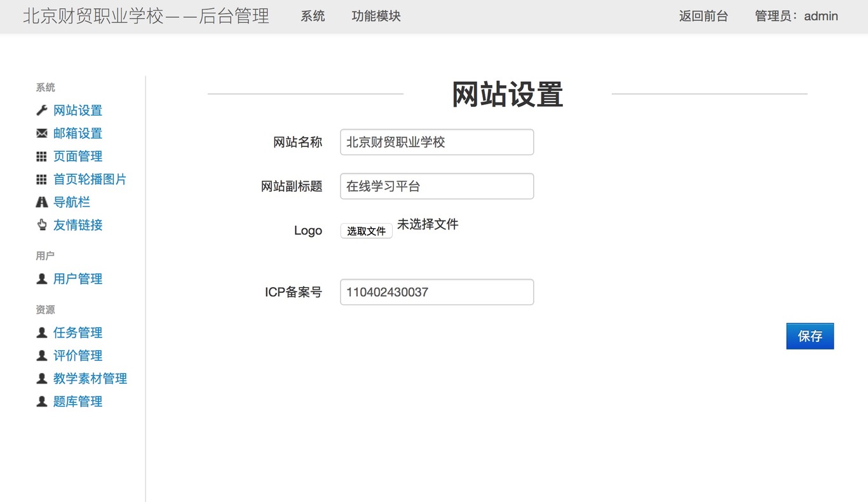Click the 网站设置 page heading
This screenshot has width=868, height=502.
[x=508, y=95]
